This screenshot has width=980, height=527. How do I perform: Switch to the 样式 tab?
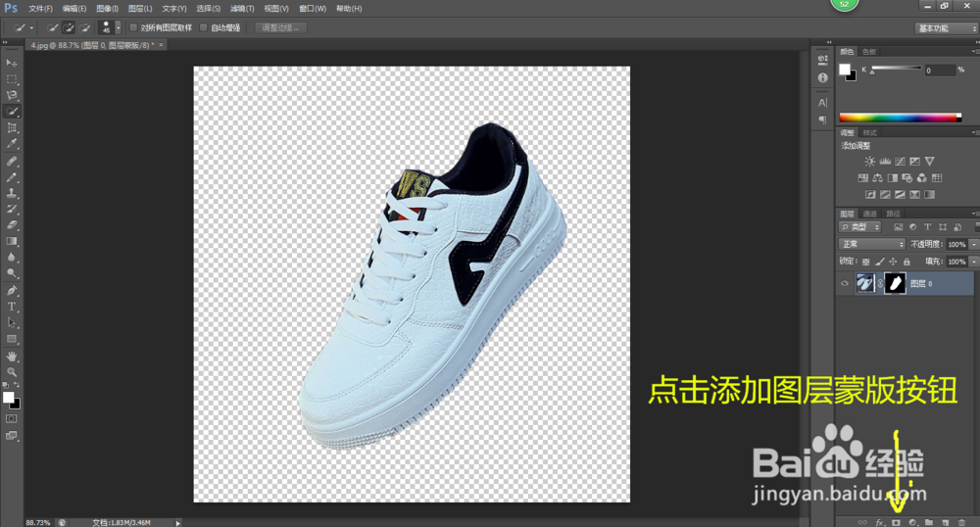coord(870,132)
